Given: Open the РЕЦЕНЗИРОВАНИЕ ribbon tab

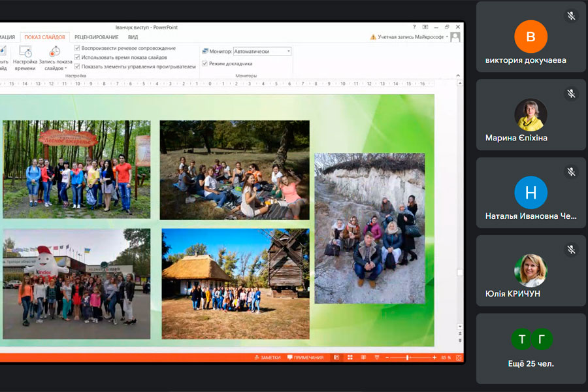Looking at the screenshot, I should pyautogui.click(x=97, y=37).
